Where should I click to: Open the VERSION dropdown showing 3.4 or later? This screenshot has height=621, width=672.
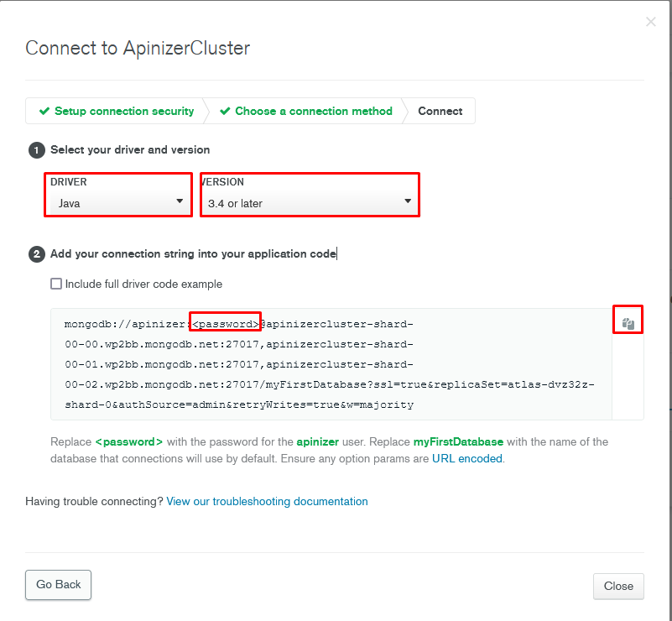(x=310, y=201)
